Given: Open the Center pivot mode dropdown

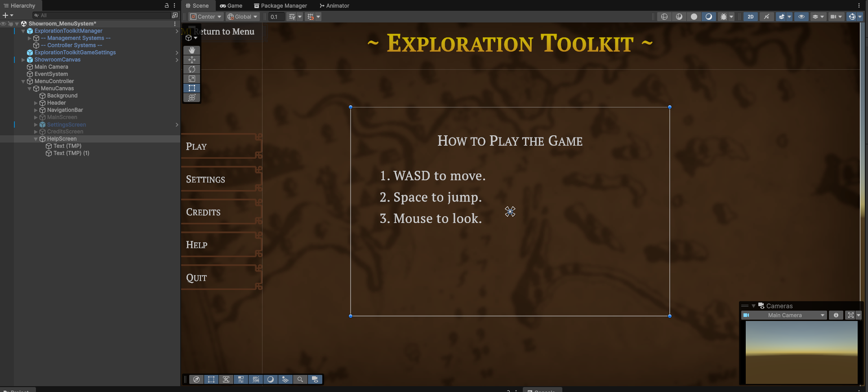Looking at the screenshot, I should tap(206, 17).
